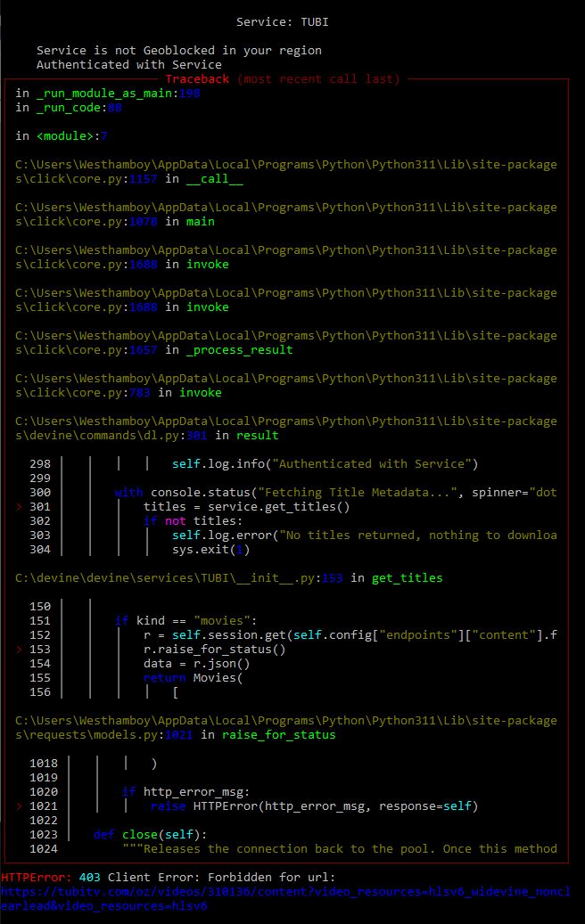This screenshot has width=585, height=924.
Task: Click line 1020 "if http_error_msg:"
Action: (x=185, y=792)
